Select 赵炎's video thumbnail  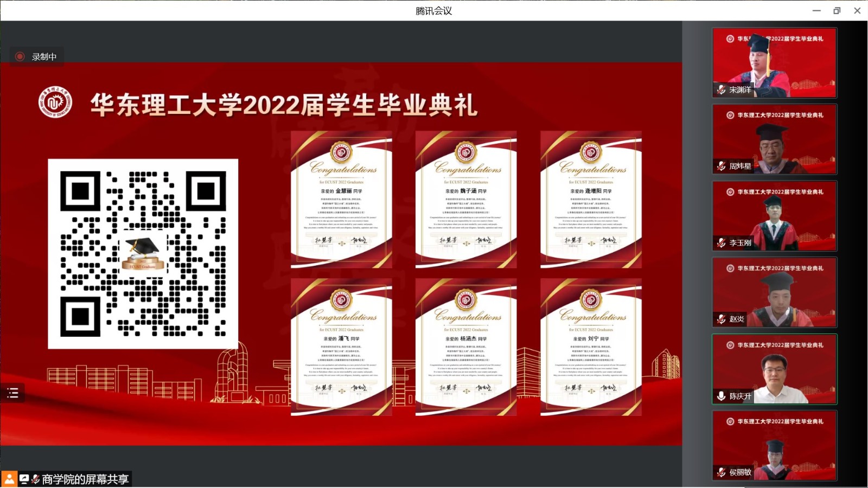774,292
